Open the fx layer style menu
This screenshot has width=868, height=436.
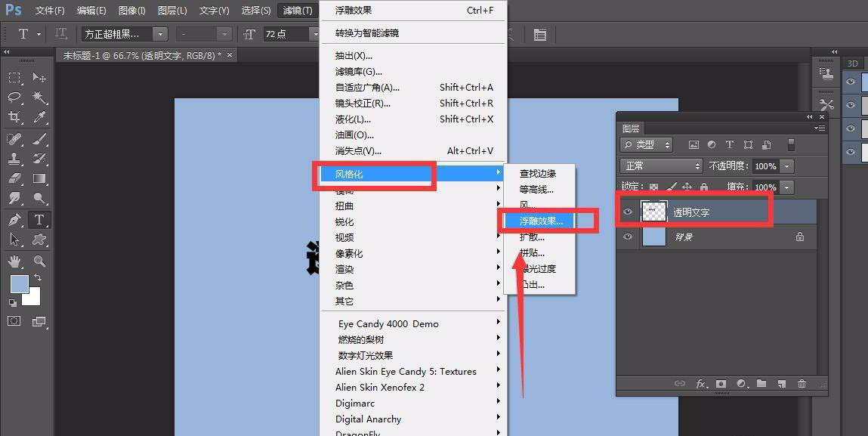(x=701, y=383)
